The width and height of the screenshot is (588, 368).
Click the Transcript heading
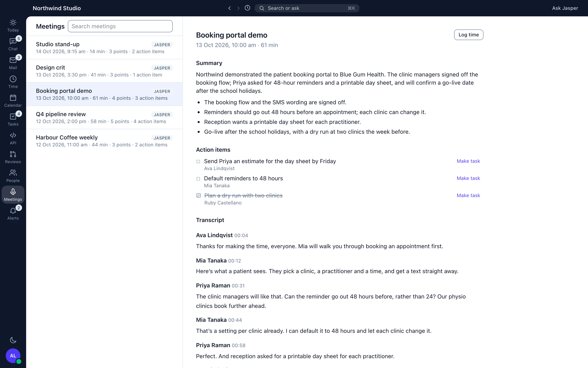tap(210, 220)
